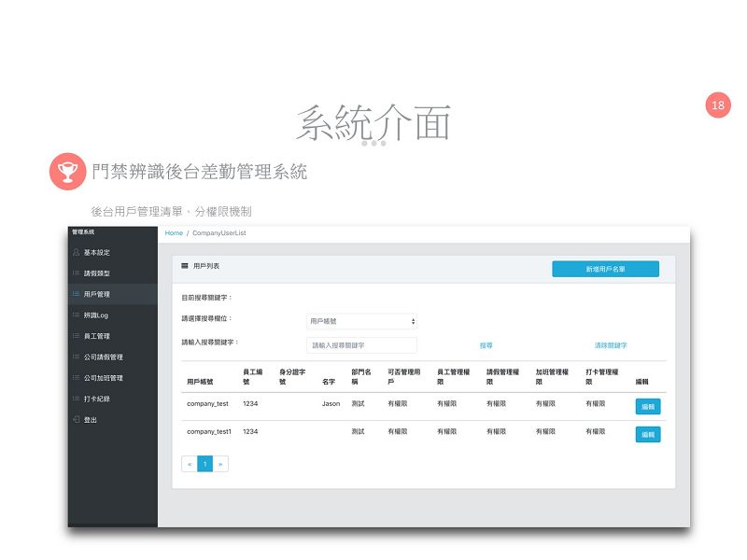Viewport: 747px width, 560px height.
Task: Click the 搜尋 search link
Action: click(x=486, y=345)
